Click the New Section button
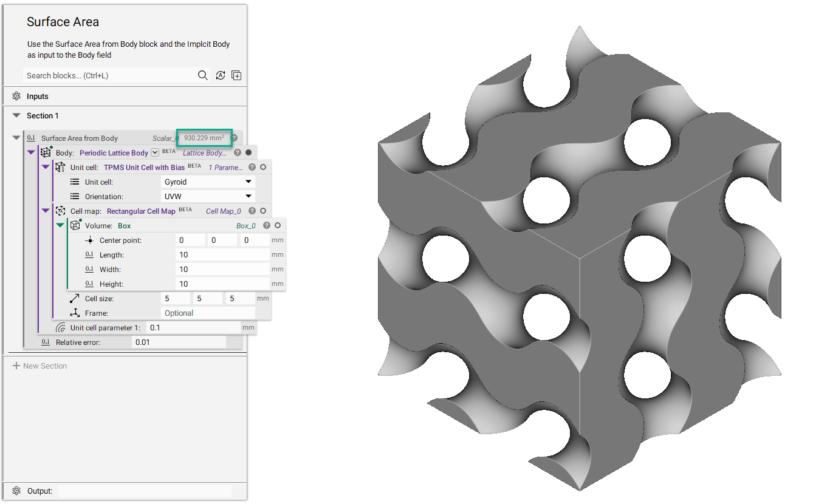This screenshot has height=504, width=813. pos(39,366)
